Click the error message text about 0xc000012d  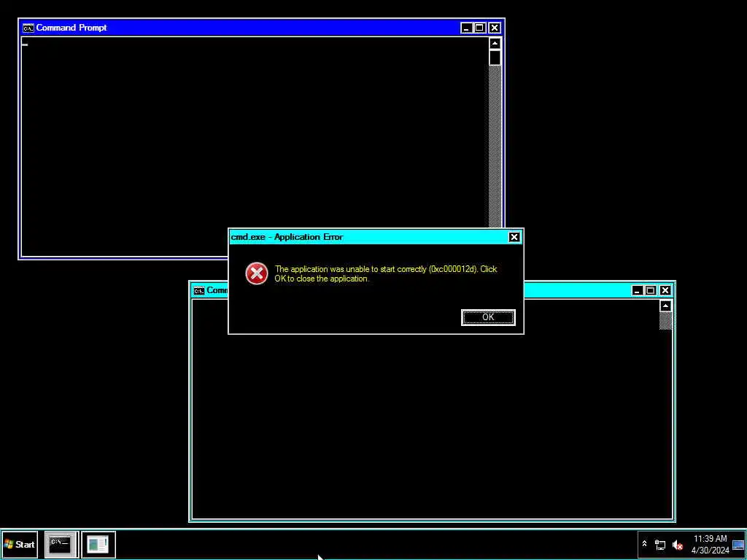click(386, 274)
